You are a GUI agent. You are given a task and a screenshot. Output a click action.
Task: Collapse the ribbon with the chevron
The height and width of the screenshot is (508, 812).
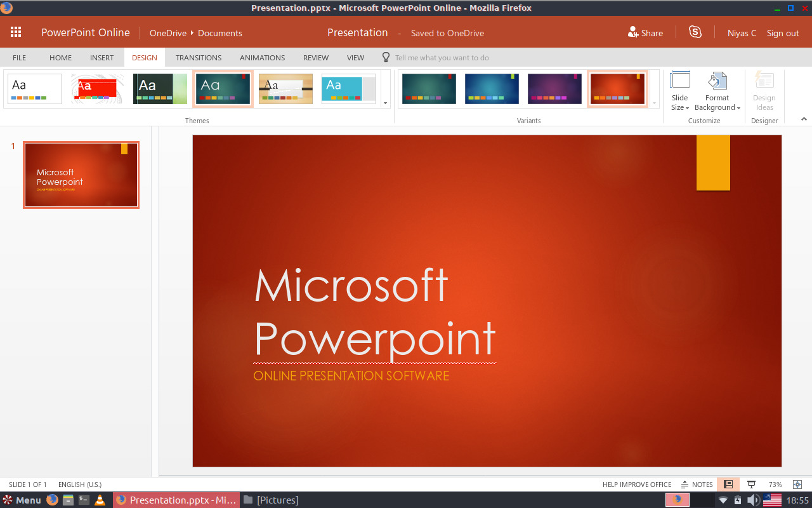coord(804,118)
